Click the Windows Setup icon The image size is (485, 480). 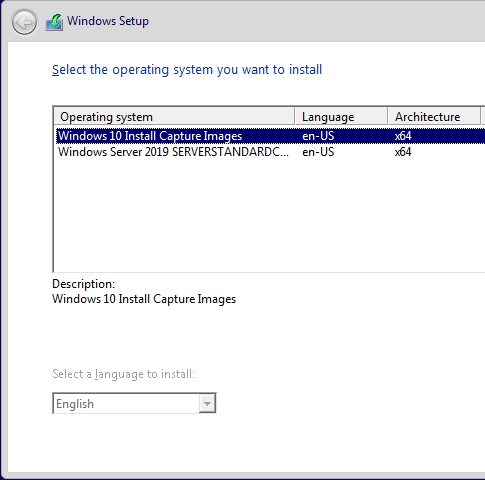click(x=54, y=22)
